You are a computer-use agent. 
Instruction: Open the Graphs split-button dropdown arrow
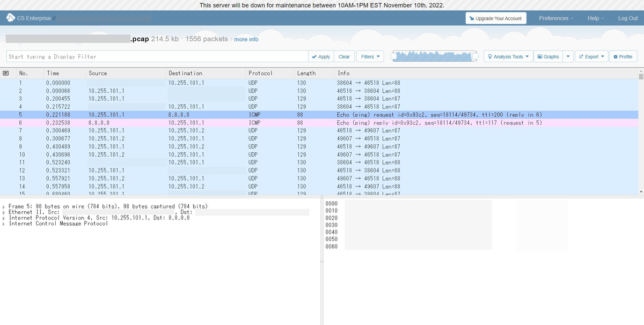pos(568,56)
